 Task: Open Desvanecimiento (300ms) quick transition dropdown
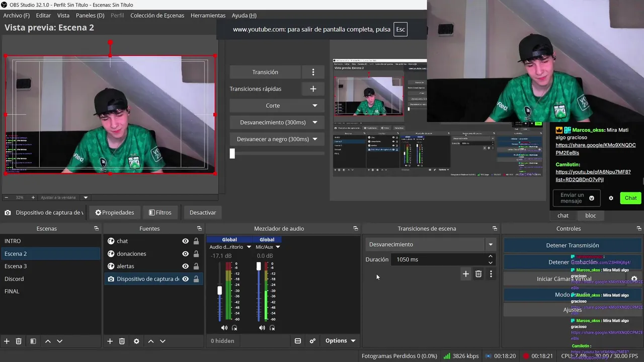(277, 122)
